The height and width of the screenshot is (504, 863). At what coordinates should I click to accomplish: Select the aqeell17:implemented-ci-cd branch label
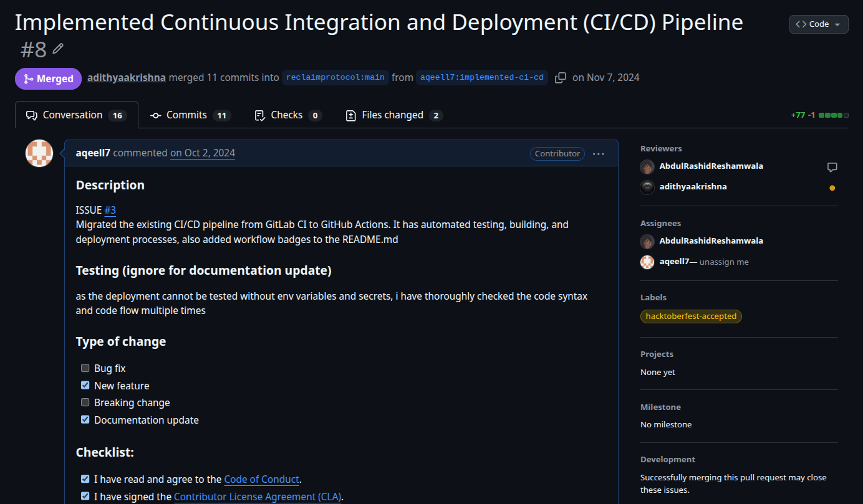[481, 77]
